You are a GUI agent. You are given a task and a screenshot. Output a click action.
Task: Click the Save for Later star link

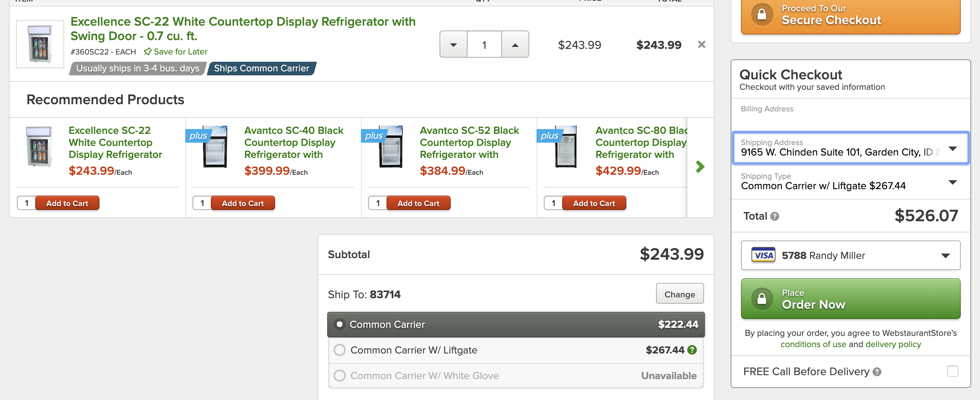tap(176, 52)
